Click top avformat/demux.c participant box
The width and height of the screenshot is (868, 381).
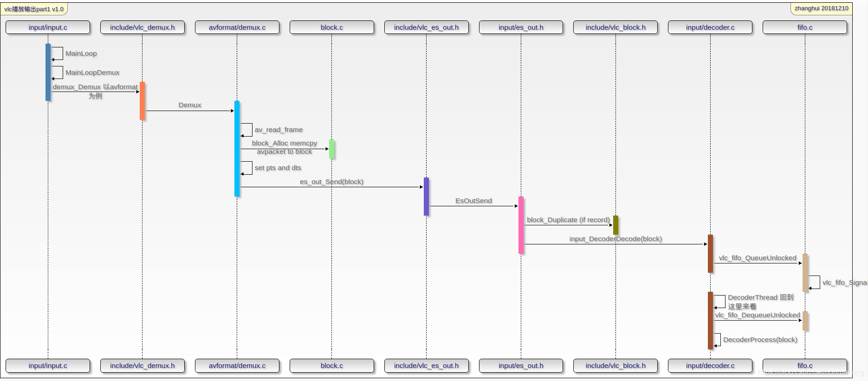click(237, 27)
